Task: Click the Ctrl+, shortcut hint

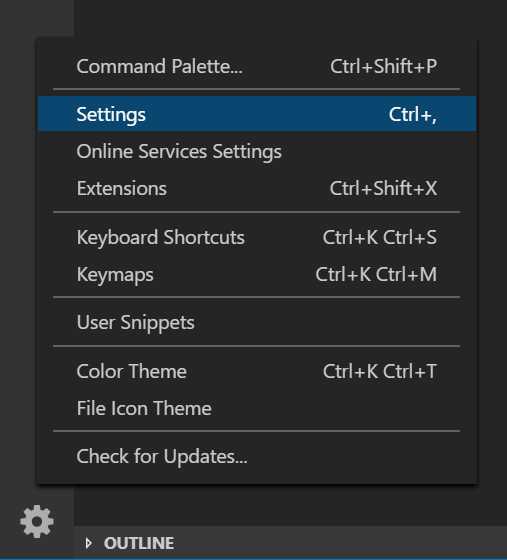Action: 413,115
